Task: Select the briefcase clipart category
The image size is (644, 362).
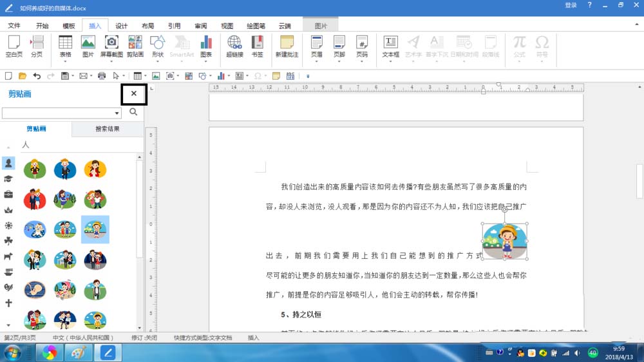Action: click(8, 194)
